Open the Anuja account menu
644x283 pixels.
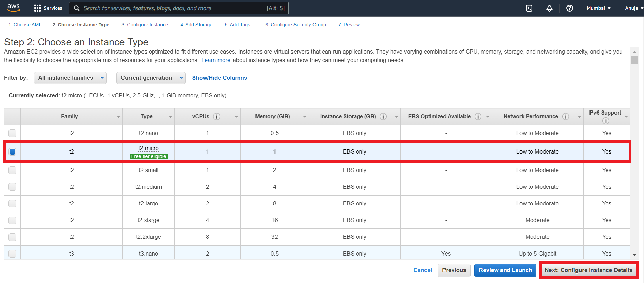pyautogui.click(x=634, y=8)
